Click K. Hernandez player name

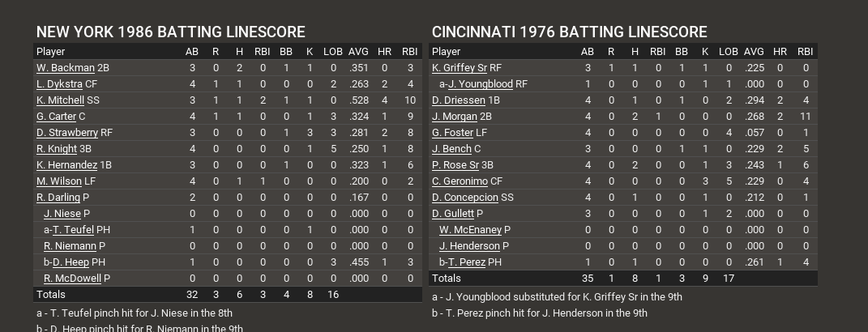pos(66,165)
